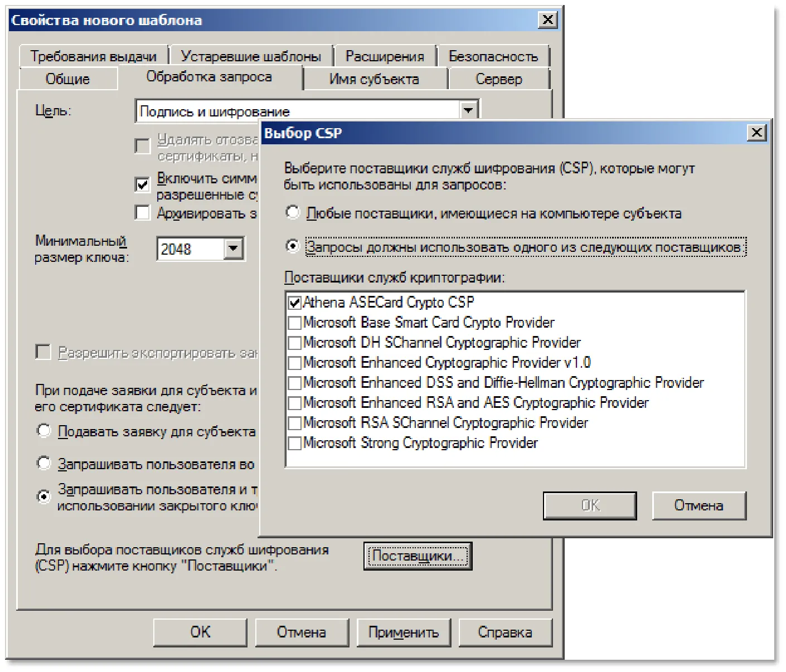
Task: Click the Применить button
Action: [x=404, y=632]
